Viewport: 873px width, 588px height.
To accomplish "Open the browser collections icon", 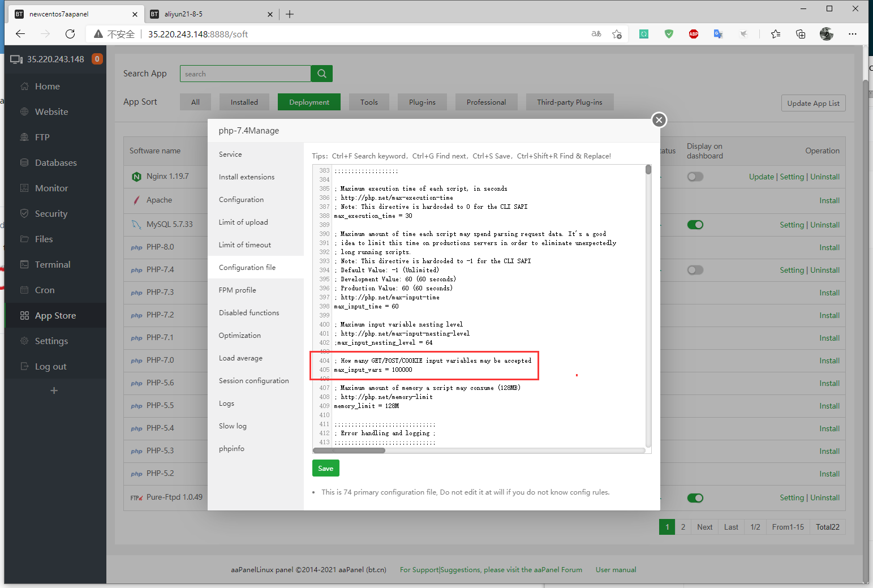I will (x=801, y=34).
